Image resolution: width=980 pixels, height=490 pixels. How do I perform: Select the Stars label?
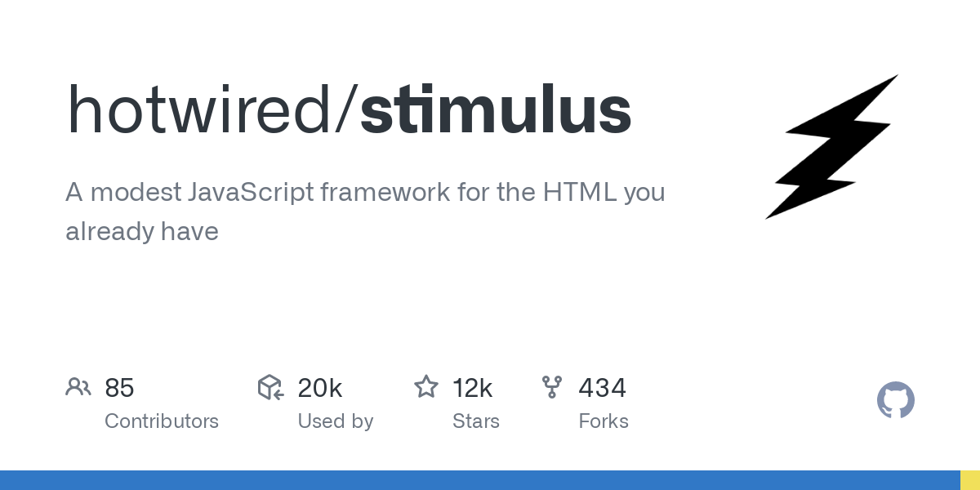(475, 421)
